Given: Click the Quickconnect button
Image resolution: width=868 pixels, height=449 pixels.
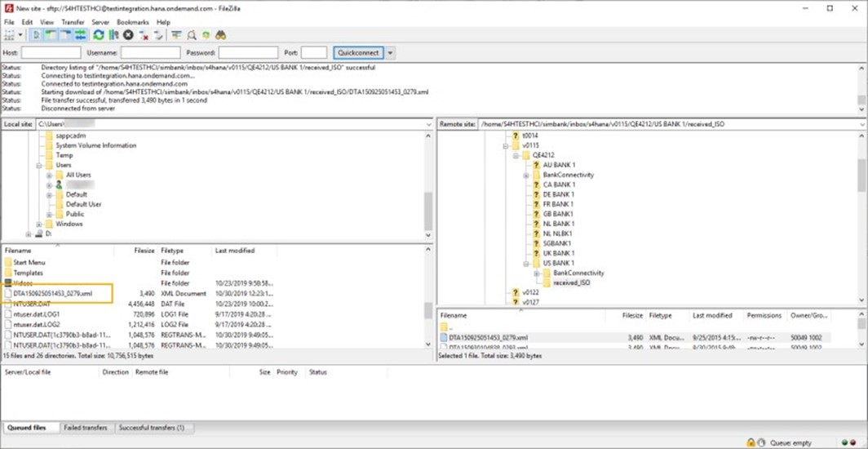Looking at the screenshot, I should 358,53.
